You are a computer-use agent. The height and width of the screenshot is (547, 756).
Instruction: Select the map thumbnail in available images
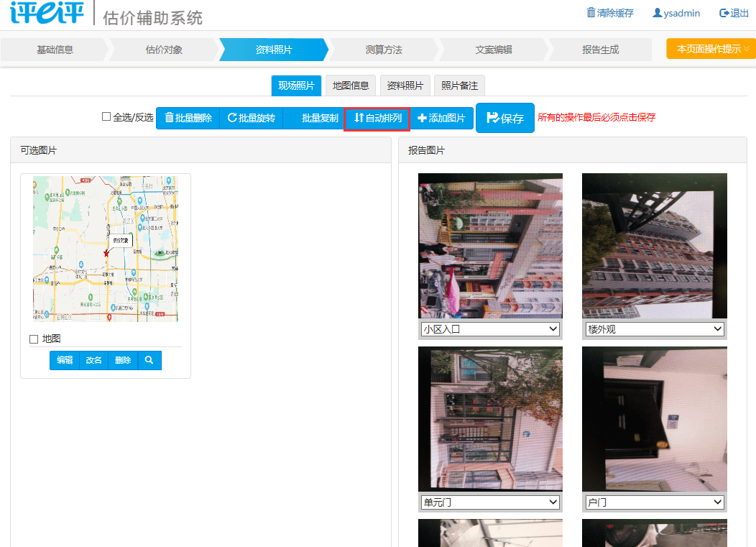[x=106, y=249]
